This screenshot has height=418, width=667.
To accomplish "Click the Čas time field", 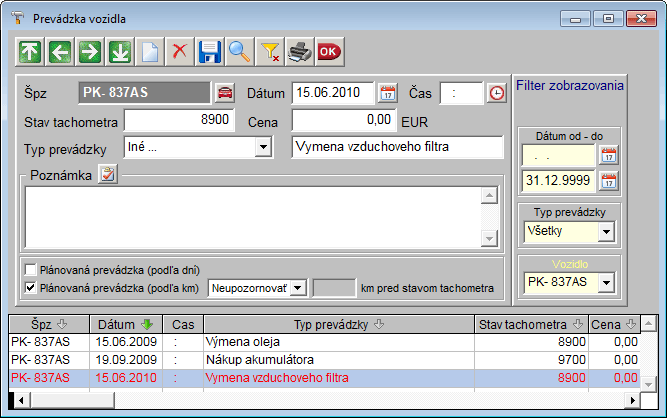I will (462, 93).
